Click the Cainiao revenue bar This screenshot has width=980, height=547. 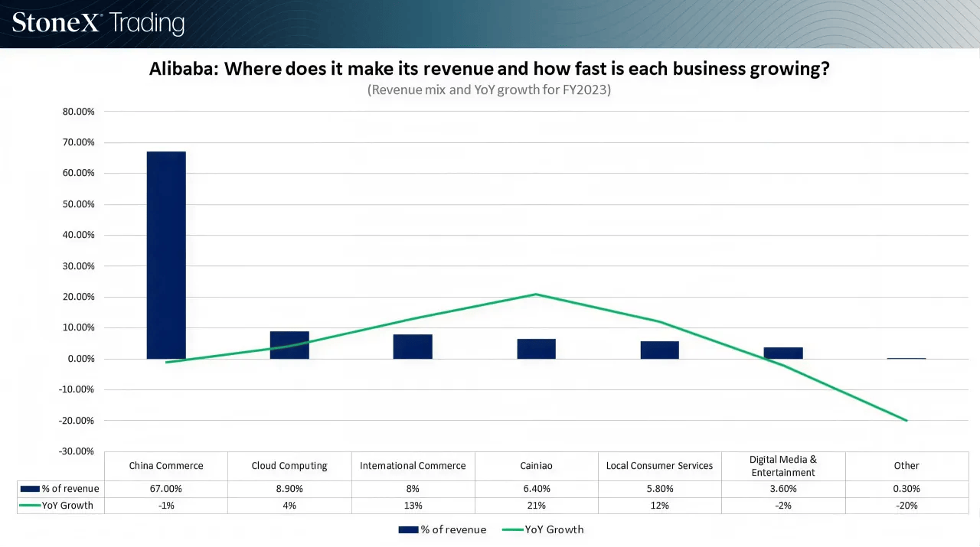(536, 349)
